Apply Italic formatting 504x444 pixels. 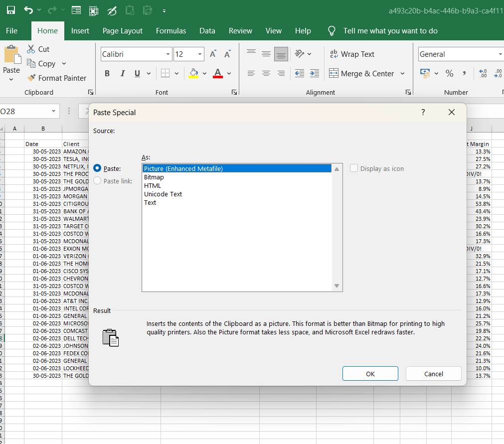click(x=122, y=74)
